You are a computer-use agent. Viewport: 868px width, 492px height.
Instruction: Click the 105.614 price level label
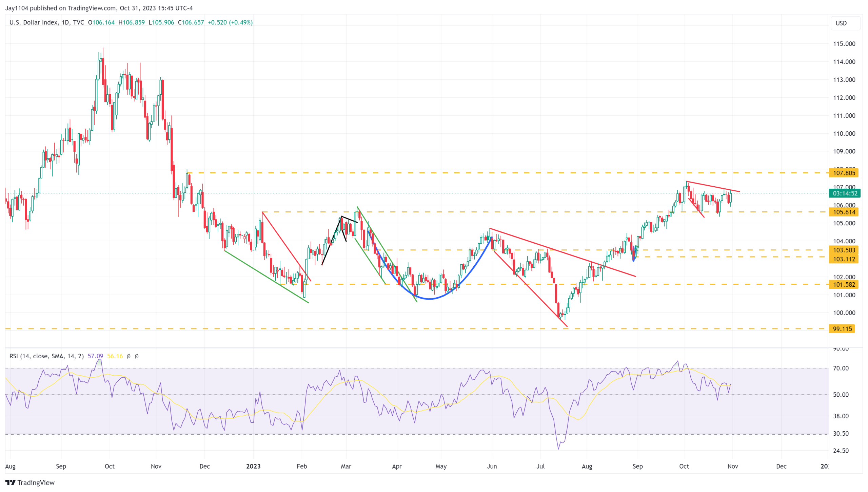(844, 212)
